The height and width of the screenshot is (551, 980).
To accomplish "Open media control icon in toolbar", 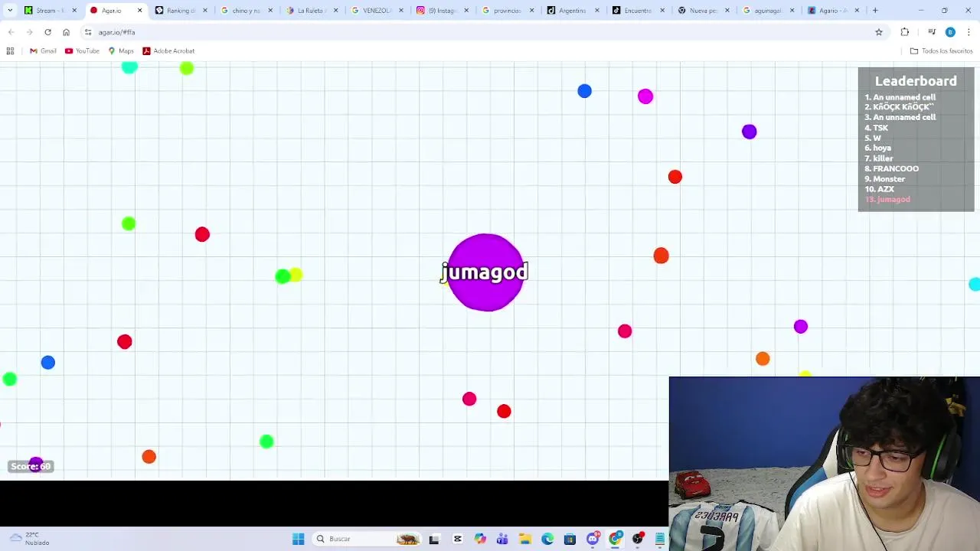I will [x=931, y=32].
